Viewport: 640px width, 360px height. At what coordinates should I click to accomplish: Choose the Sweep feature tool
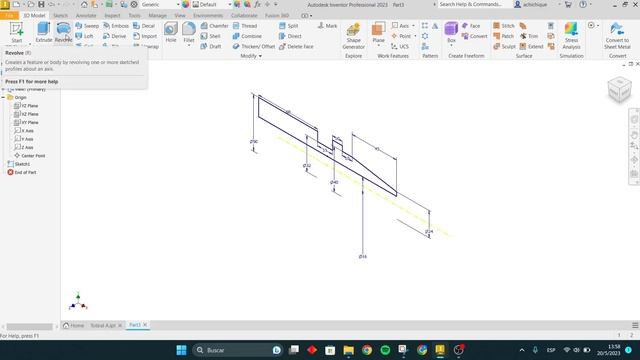click(87, 26)
